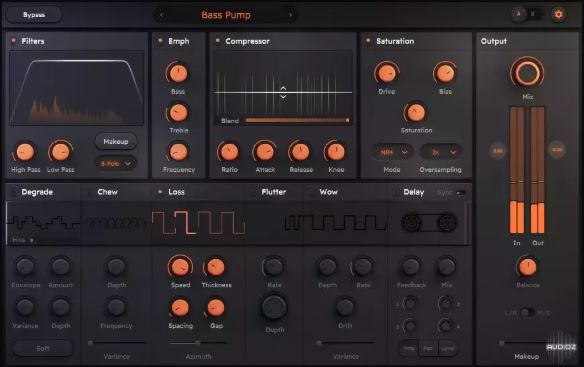Viewport: 584px width, 367px height.
Task: Go to next preset with right arrow
Action: [291, 15]
